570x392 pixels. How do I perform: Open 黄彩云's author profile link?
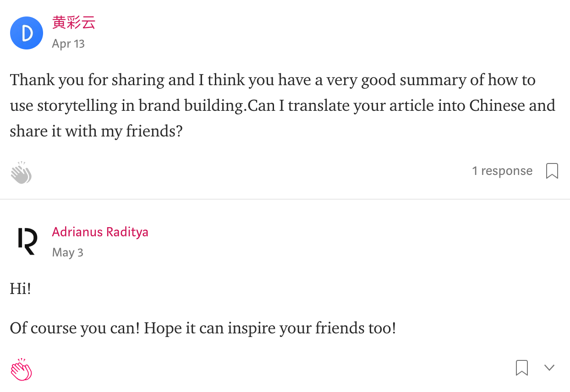74,23
